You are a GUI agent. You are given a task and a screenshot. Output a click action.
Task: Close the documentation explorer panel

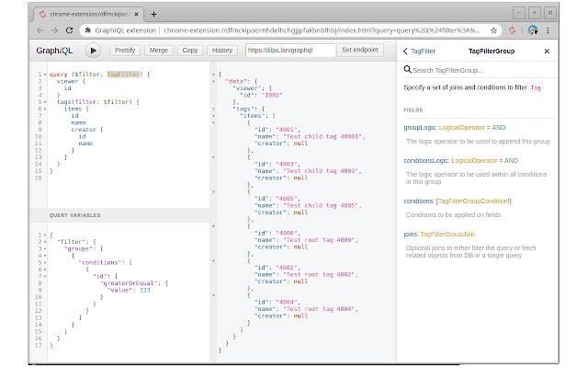click(x=547, y=52)
